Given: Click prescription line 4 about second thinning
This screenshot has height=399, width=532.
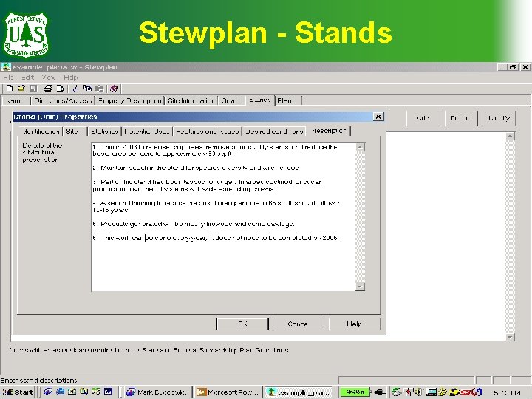Looking at the screenshot, I should (216, 207).
